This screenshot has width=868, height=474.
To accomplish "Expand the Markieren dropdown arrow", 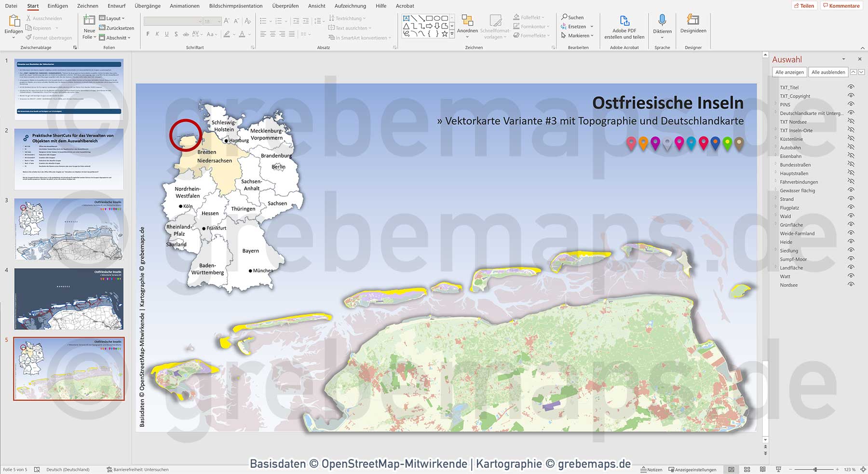I will tap(592, 35).
